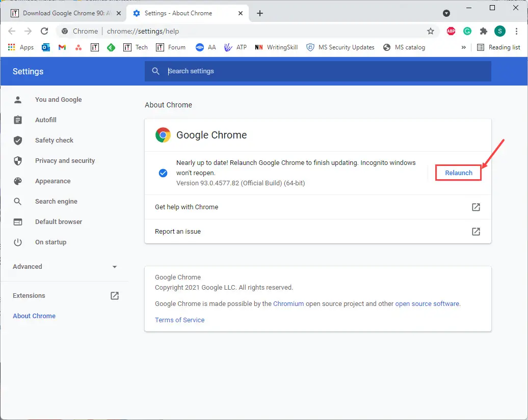Click the Relaunch button

coord(458,173)
